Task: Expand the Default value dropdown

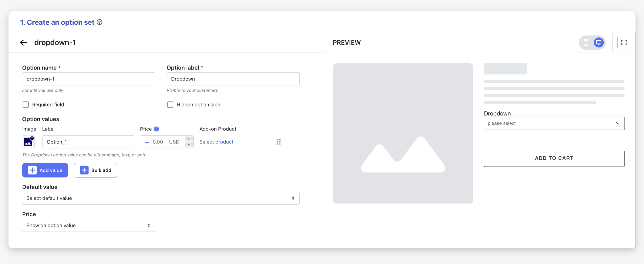Action: coord(161,198)
